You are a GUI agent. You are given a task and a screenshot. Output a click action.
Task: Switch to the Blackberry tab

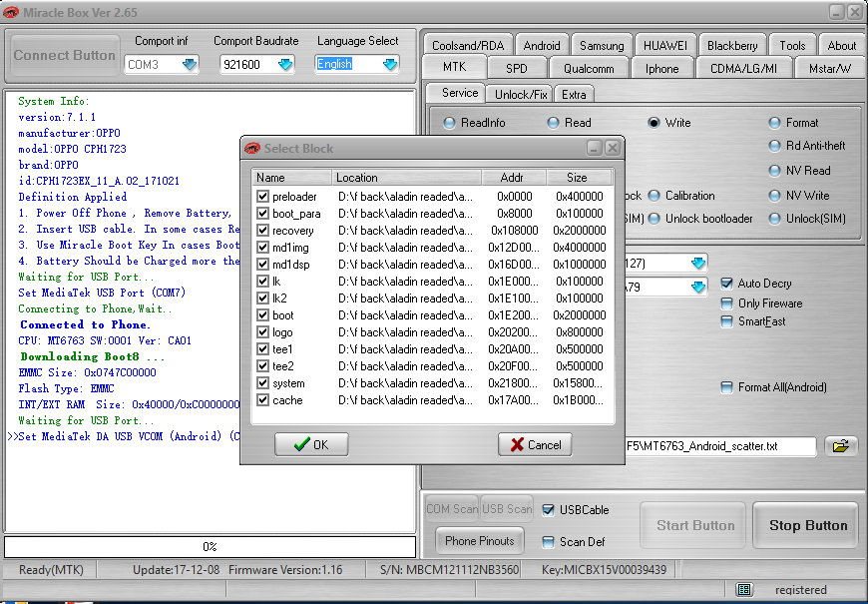coord(732,46)
